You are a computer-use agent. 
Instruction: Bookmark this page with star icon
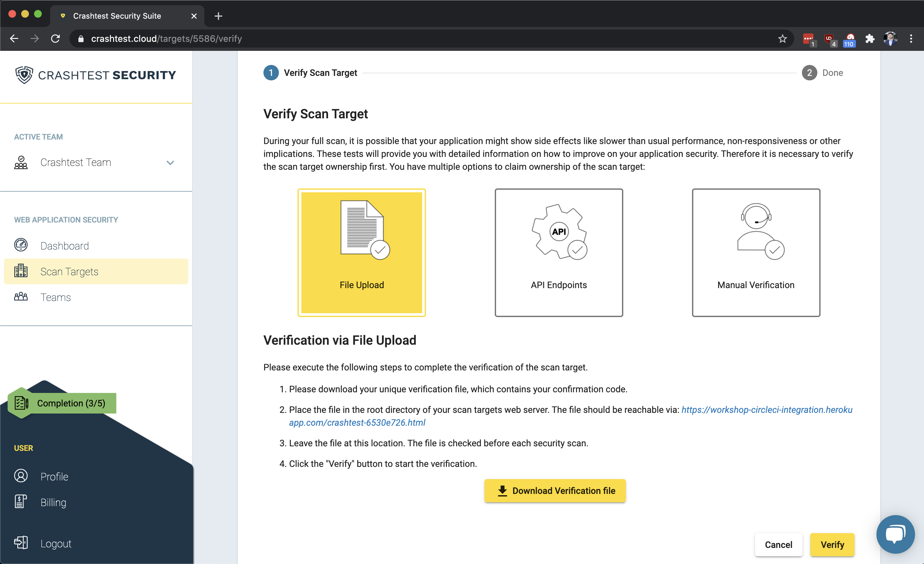782,39
